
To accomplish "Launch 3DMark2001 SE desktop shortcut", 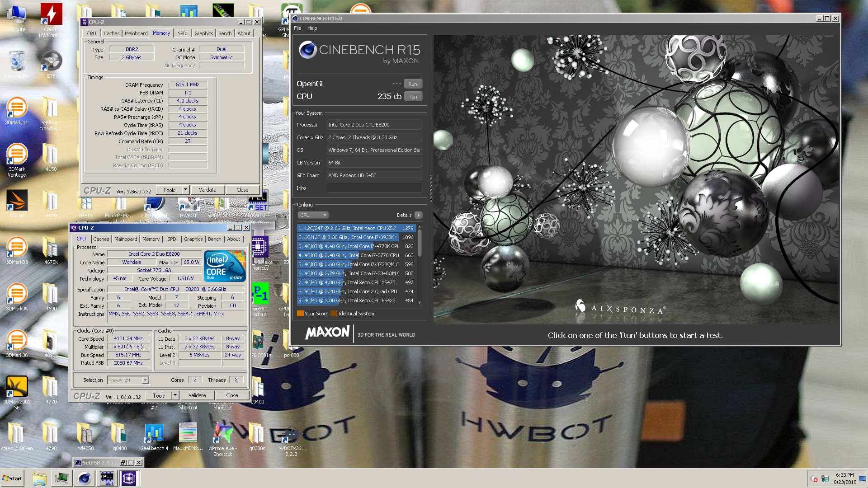I will tap(17, 393).
